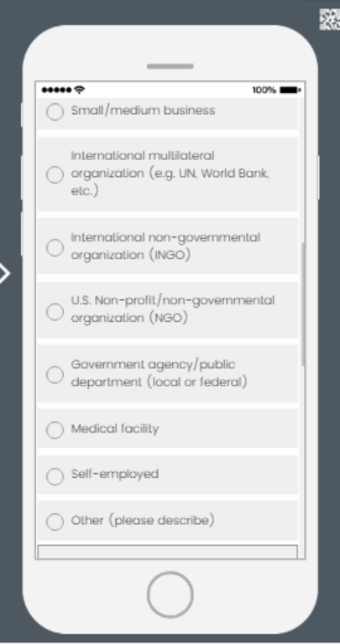Pick the Other (please describe) radio button
The width and height of the screenshot is (340, 644).
point(55,522)
